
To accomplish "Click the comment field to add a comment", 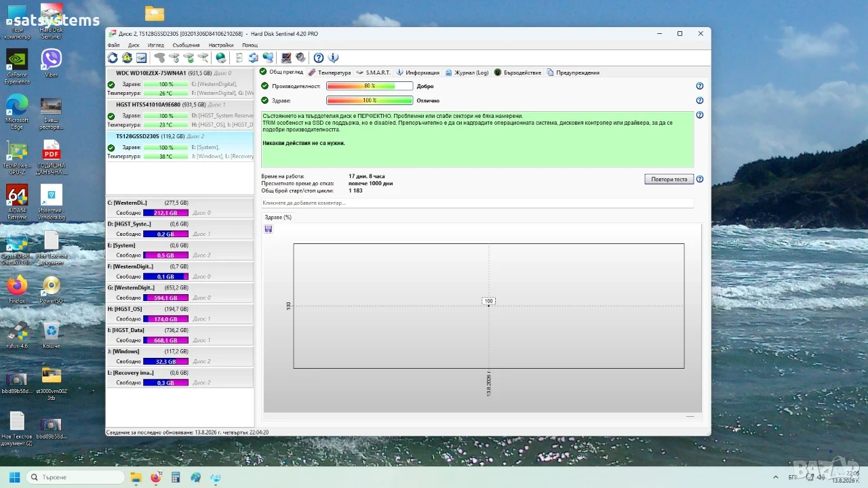I will click(477, 203).
